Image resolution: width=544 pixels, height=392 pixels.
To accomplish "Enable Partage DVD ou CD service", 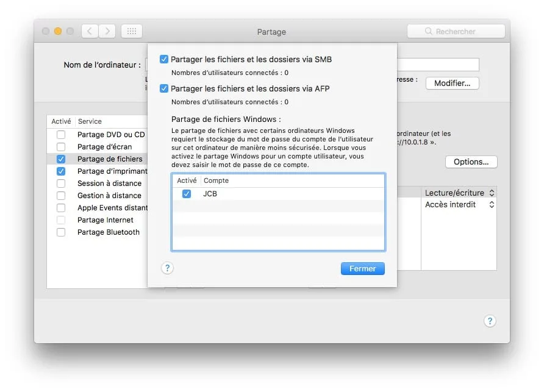I will (61, 135).
